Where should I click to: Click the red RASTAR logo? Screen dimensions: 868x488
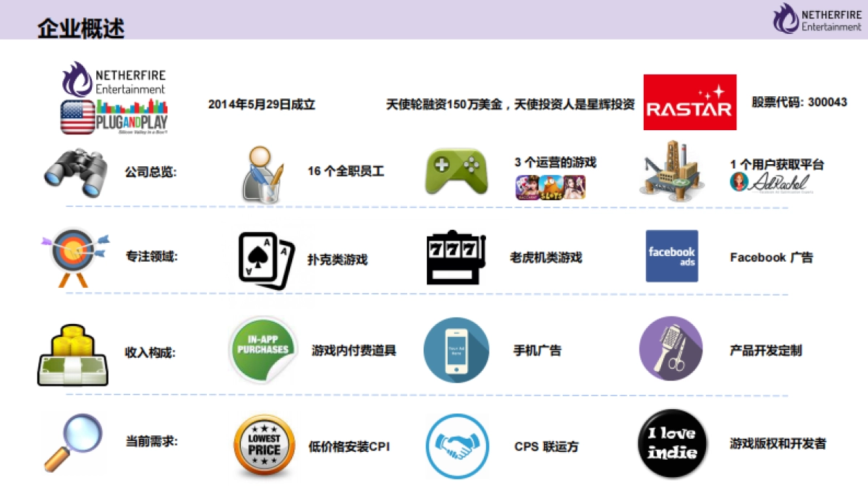click(x=689, y=102)
